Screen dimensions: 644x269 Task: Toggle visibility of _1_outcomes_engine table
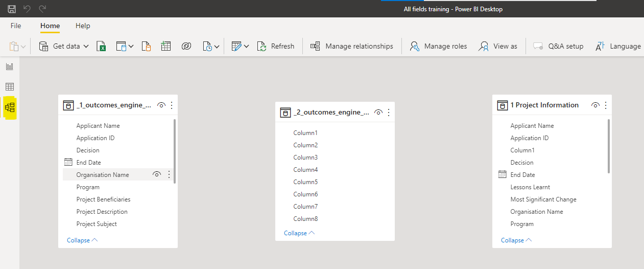(161, 105)
